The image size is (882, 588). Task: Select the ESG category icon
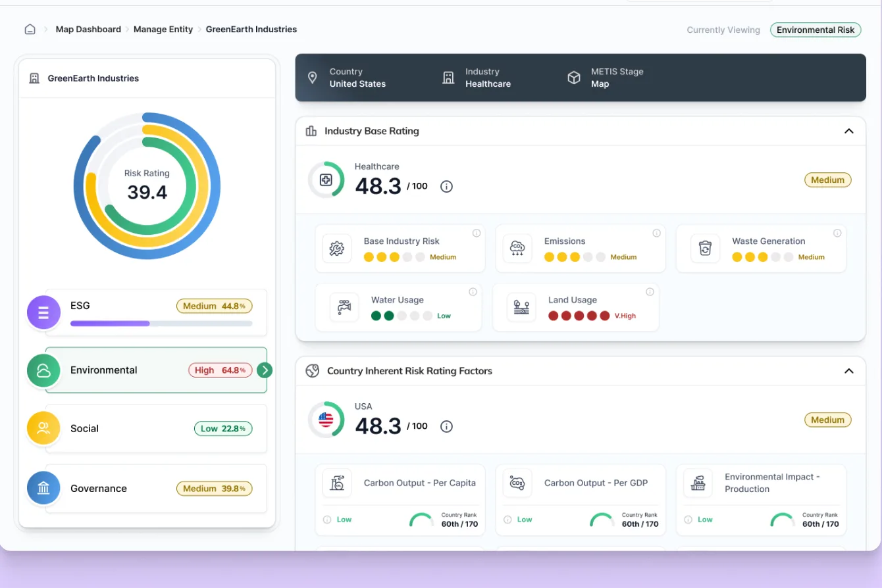point(43,312)
